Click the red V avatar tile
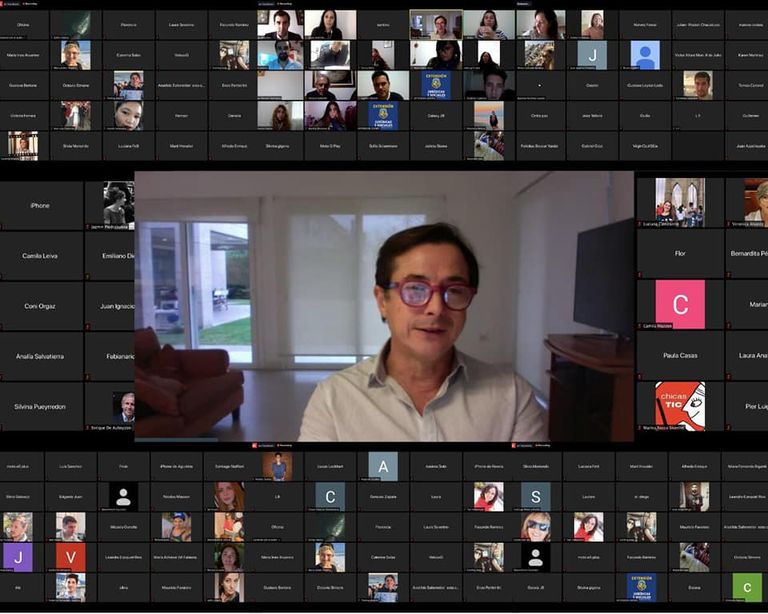This screenshot has height=614, width=768. (71, 557)
